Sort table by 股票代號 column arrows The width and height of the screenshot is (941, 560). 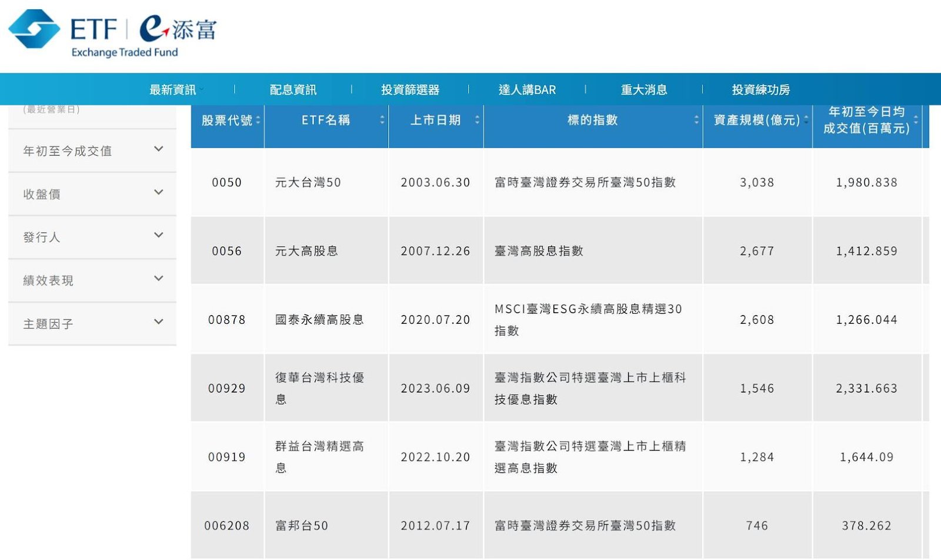tap(258, 120)
